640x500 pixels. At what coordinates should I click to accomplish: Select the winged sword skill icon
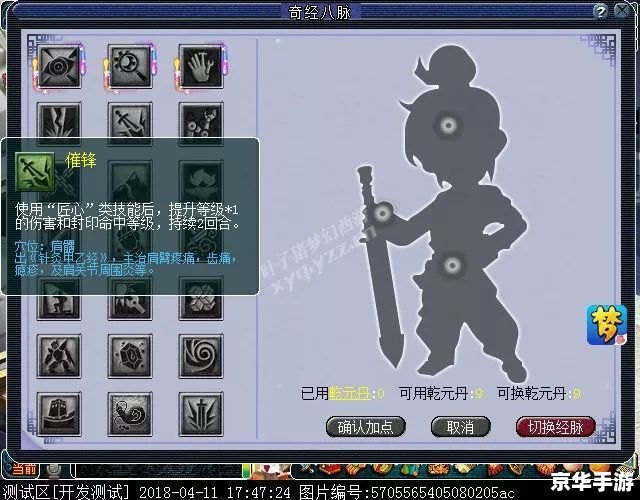click(201, 414)
